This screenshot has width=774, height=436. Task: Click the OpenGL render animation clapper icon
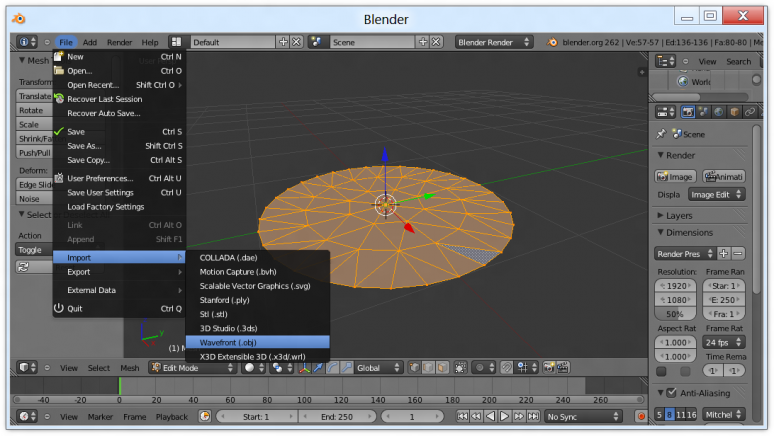coord(563,367)
